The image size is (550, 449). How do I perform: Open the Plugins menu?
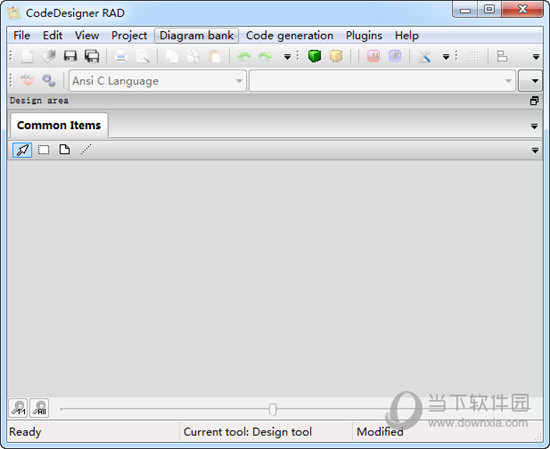click(364, 35)
